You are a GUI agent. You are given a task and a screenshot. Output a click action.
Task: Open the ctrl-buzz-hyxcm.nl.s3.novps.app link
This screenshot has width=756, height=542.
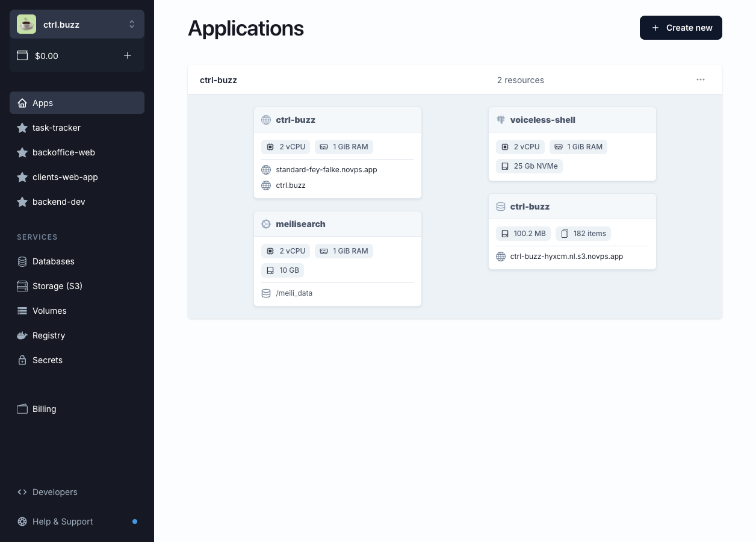566,257
